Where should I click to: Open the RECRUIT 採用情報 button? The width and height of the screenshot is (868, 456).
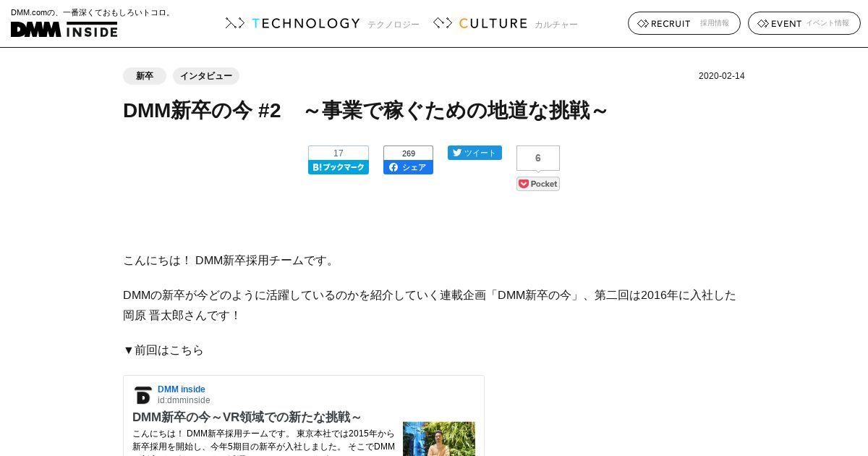click(x=684, y=23)
